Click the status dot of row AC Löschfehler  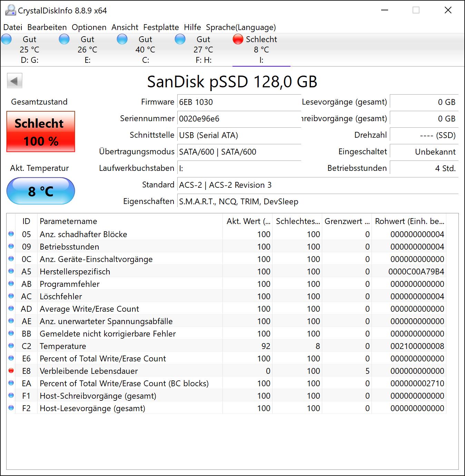pyautogui.click(x=11, y=296)
